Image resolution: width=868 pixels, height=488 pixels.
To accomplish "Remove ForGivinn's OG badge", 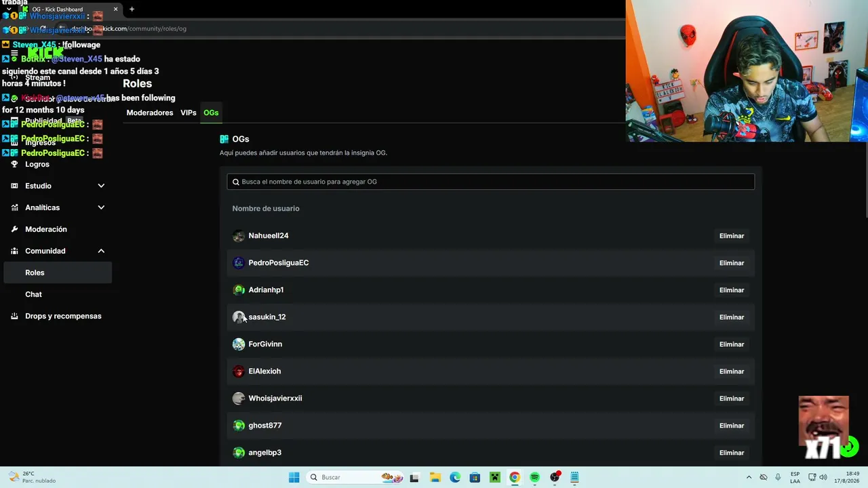I will 732,344.
